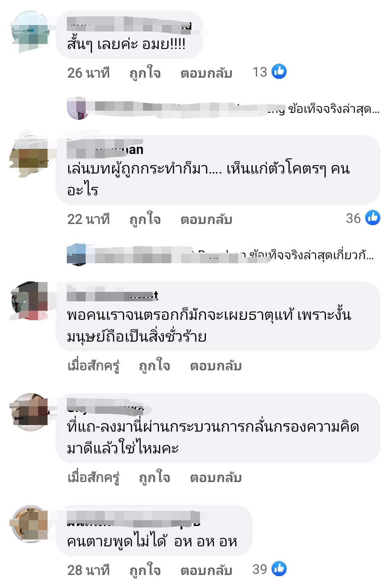Open the 36 likes reaction icon
Image resolution: width=392 pixels, height=587 pixels.
coord(373,217)
